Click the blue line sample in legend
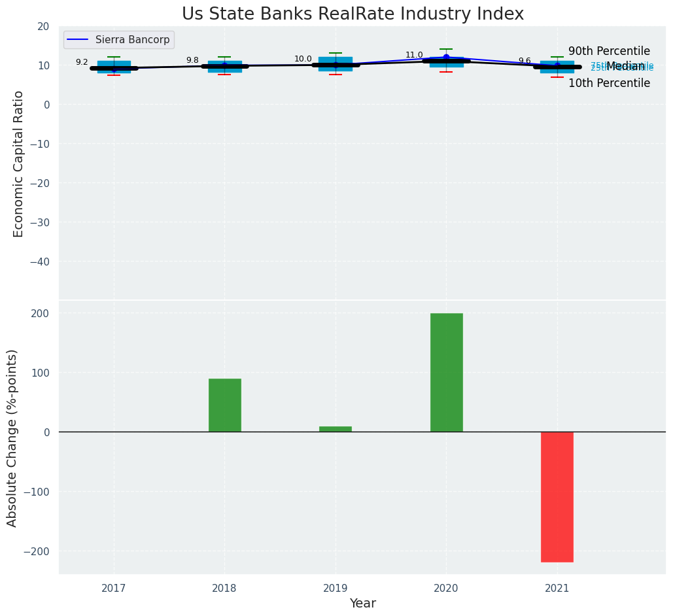The image size is (673, 616). point(79,40)
